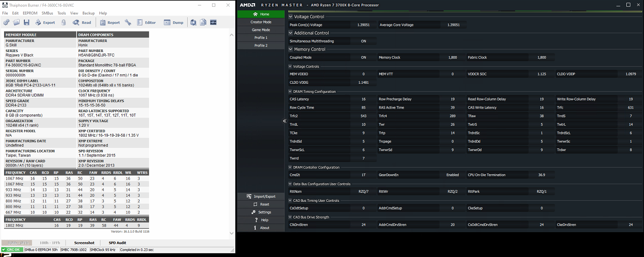Switch to the Screenshot tab
The height and width of the screenshot is (257, 644).
click(84, 243)
